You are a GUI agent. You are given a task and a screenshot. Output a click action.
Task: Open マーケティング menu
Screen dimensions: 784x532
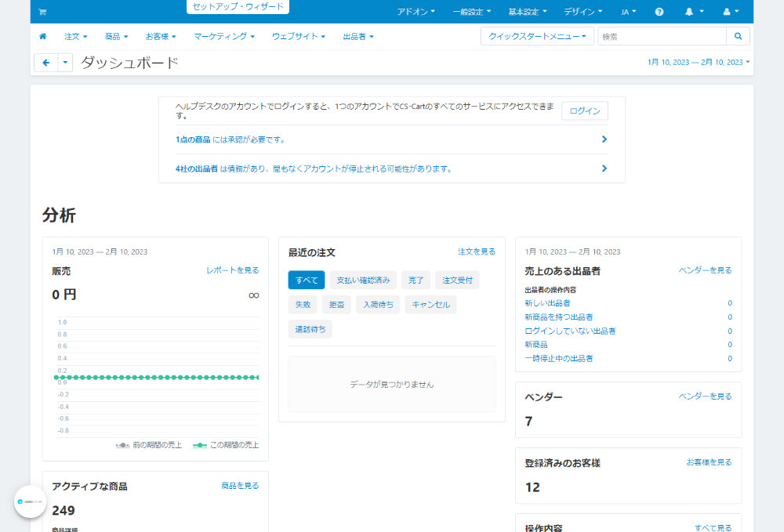point(224,37)
